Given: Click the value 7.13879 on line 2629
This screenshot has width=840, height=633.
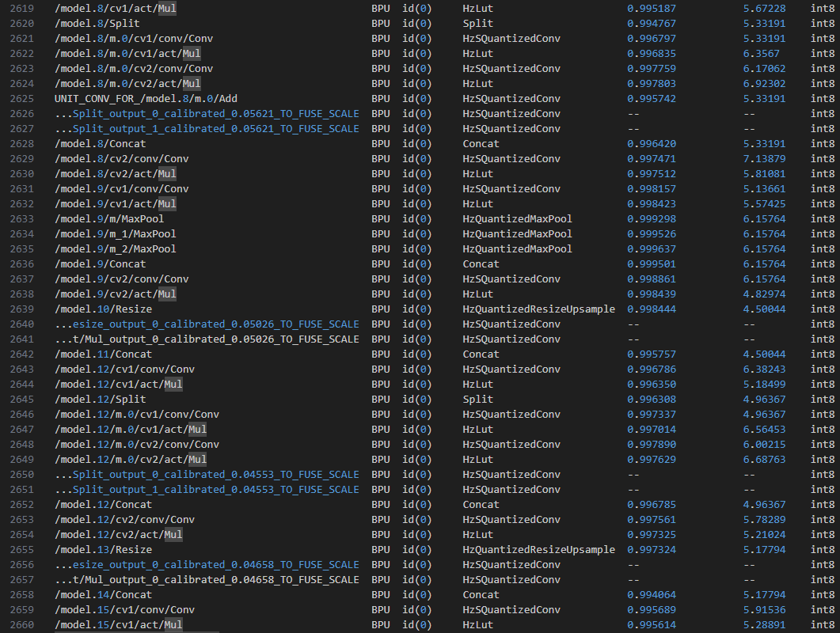Looking at the screenshot, I should click(x=764, y=159).
